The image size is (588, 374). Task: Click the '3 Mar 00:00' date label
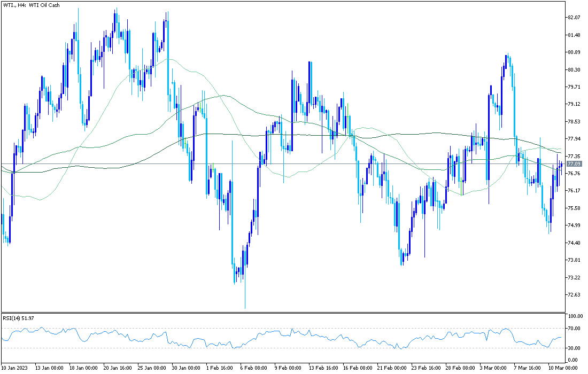pyautogui.click(x=493, y=368)
